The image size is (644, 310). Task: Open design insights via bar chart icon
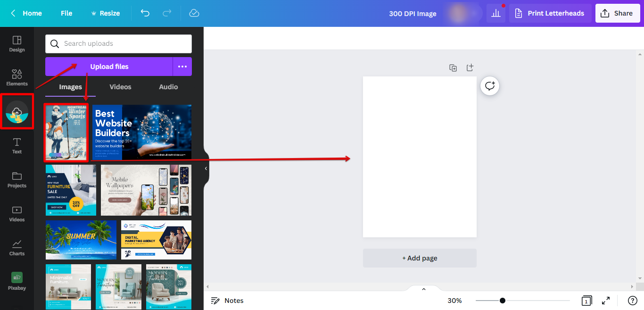click(x=495, y=13)
